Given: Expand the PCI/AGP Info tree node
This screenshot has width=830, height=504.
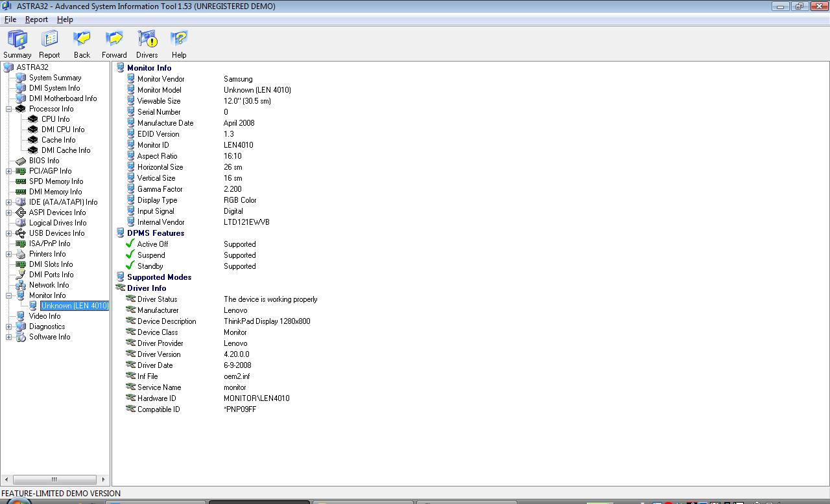Looking at the screenshot, I should [9, 171].
